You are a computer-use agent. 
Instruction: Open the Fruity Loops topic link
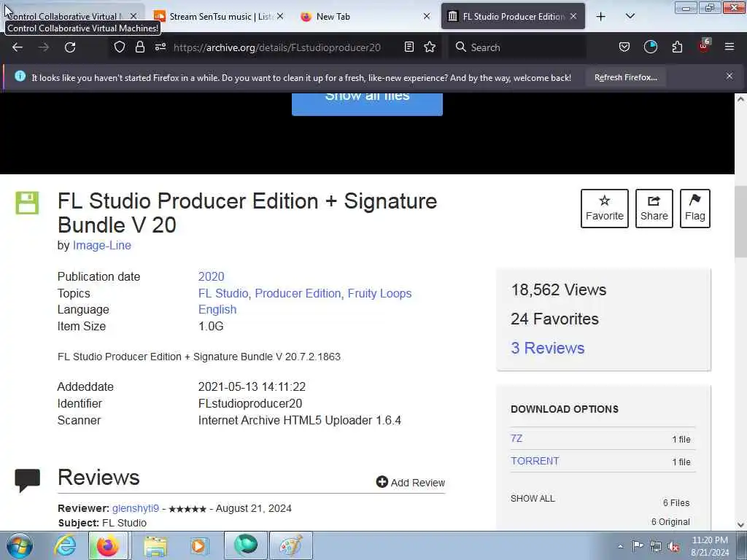[379, 293]
